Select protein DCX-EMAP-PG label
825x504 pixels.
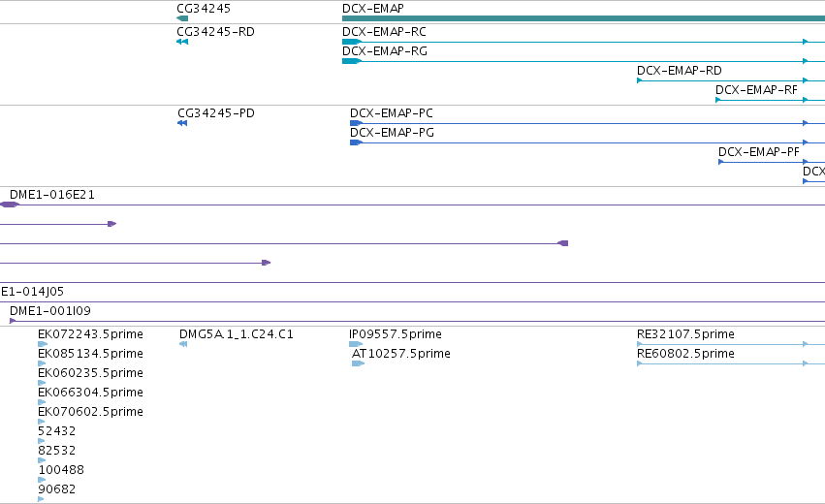click(392, 133)
